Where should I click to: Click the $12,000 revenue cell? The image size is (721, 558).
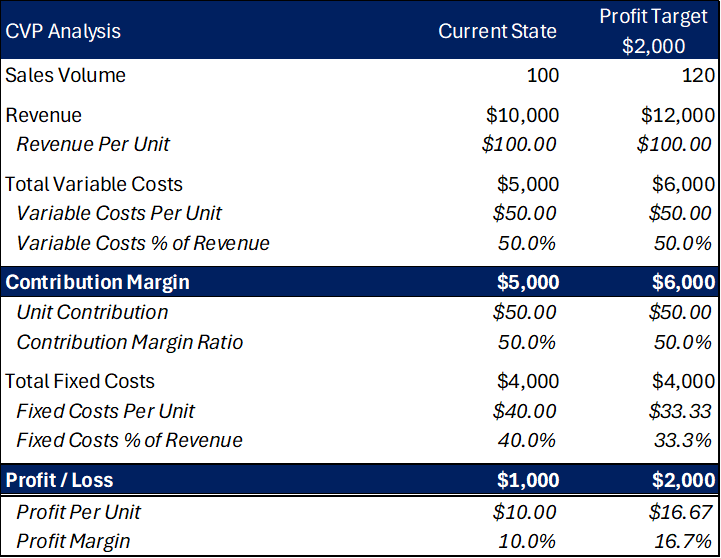click(678, 115)
